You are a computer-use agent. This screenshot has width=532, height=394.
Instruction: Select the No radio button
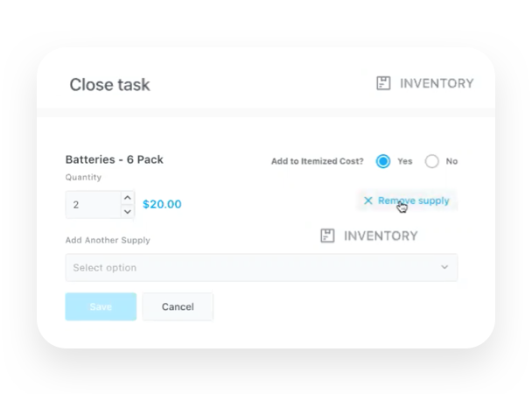(x=432, y=161)
